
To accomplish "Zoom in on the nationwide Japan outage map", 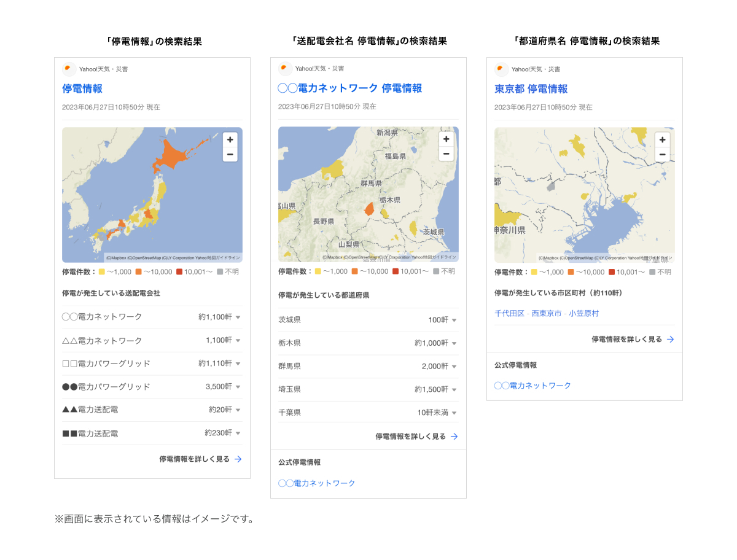I will (x=230, y=139).
